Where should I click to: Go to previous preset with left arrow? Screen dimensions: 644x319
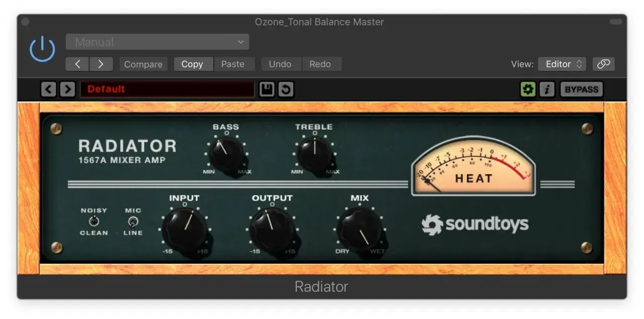pyautogui.click(x=77, y=64)
